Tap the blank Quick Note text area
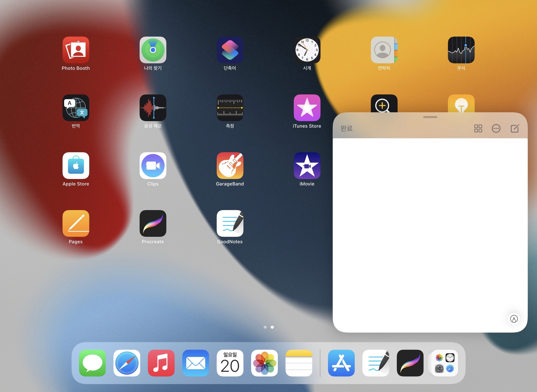The width and height of the screenshot is (537, 392). (x=430, y=235)
